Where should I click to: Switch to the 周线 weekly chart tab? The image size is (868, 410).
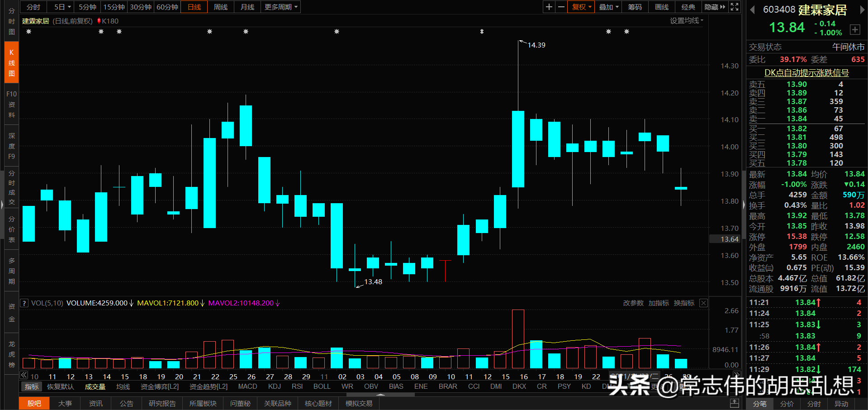[x=220, y=7]
